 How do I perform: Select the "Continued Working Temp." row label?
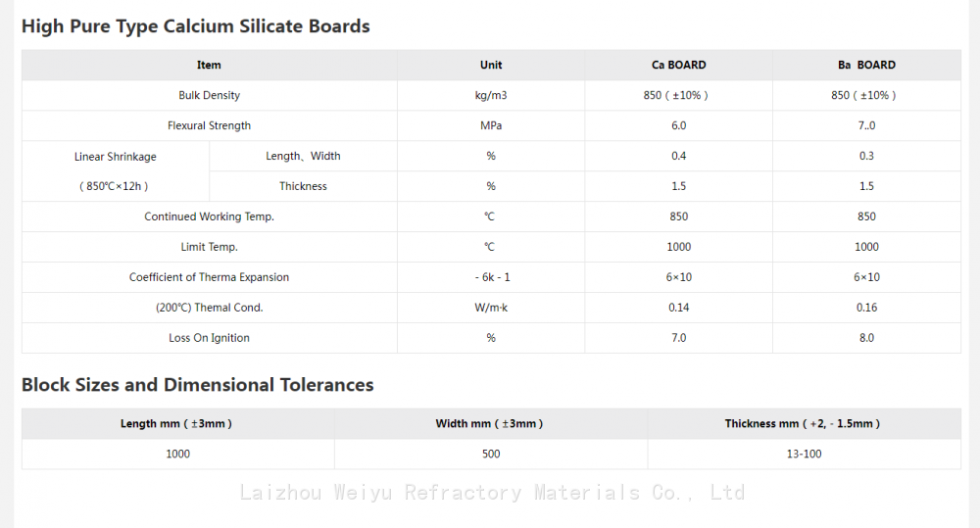coord(209,216)
